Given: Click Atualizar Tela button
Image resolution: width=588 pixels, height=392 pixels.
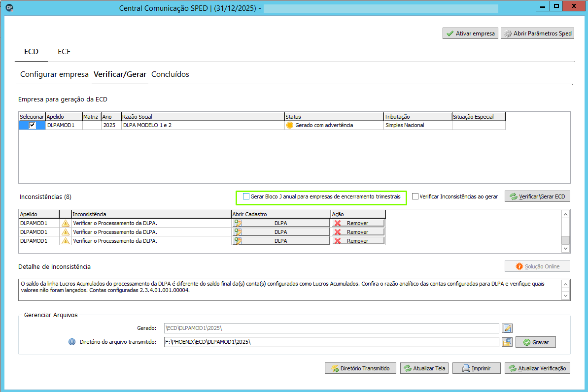Looking at the screenshot, I should point(424,368).
